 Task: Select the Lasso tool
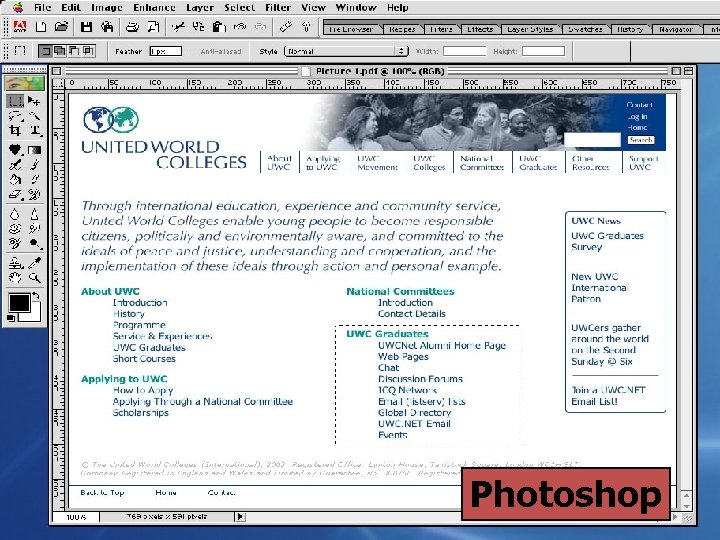[15, 116]
